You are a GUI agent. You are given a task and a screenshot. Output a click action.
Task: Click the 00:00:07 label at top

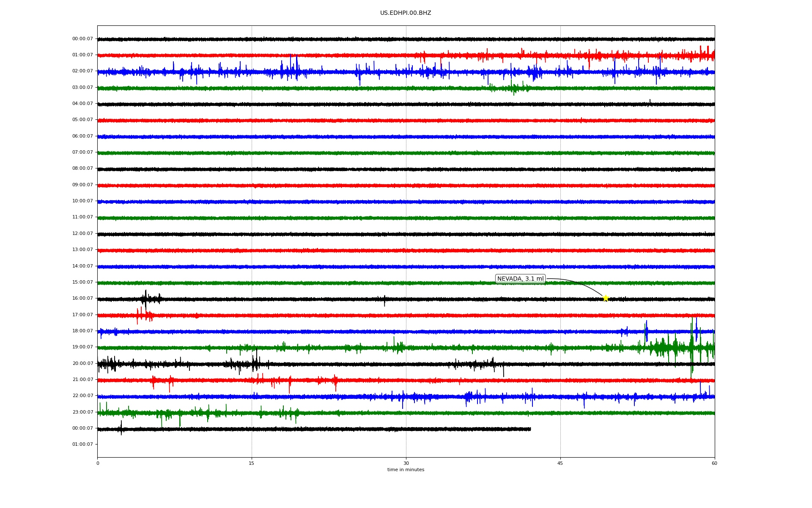click(x=82, y=39)
